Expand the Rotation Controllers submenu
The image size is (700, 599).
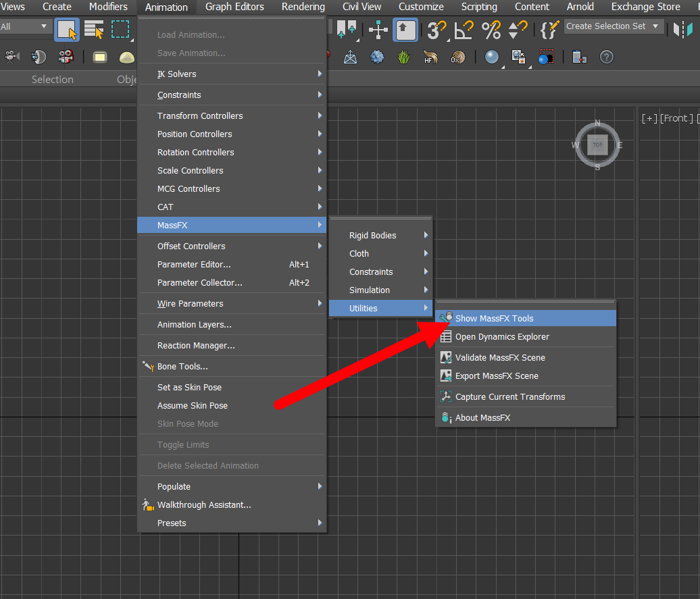pos(232,152)
